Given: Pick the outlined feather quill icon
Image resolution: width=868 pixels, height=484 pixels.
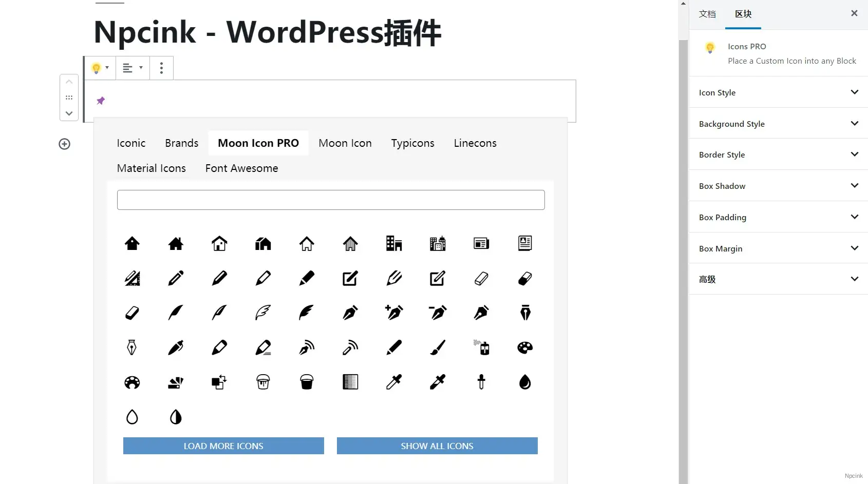Looking at the screenshot, I should [x=263, y=313].
